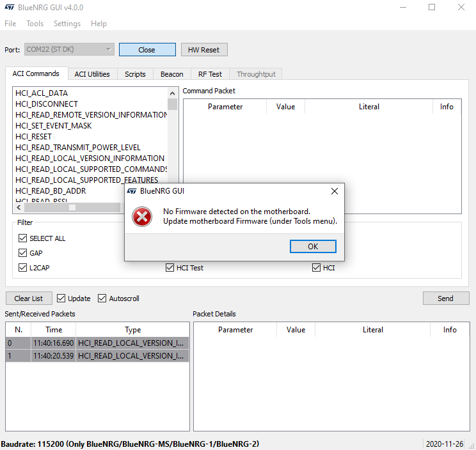Viewport: 476px width, 450px height.
Task: Select HCI_READ_LOCAL_SUPPORTED_COMMANDS command
Action: pyautogui.click(x=91, y=169)
